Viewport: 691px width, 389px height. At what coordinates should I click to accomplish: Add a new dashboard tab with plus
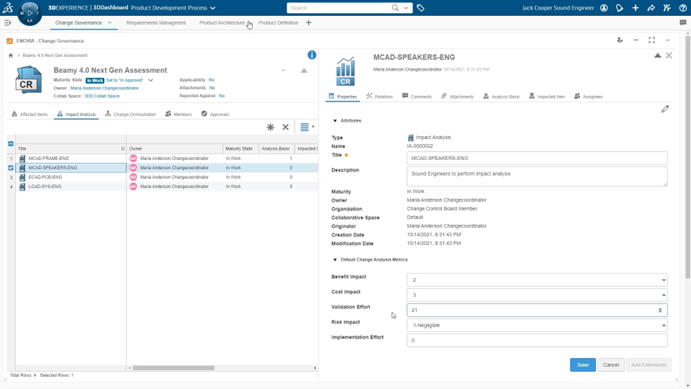click(x=308, y=22)
